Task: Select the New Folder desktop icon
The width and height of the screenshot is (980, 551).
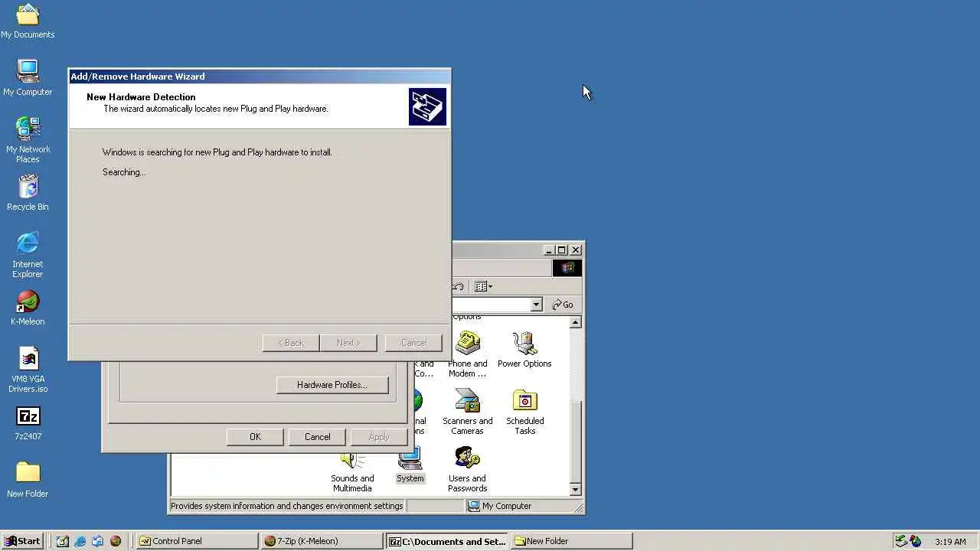Action: pos(28,480)
